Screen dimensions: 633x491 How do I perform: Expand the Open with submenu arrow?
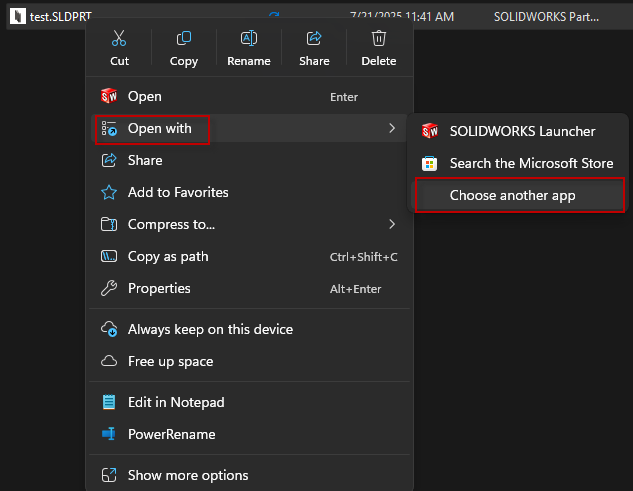pos(391,128)
